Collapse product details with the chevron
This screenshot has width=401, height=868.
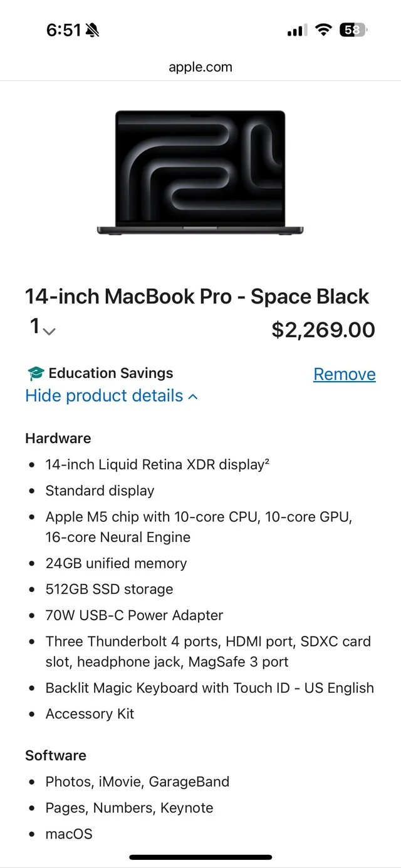(192, 396)
